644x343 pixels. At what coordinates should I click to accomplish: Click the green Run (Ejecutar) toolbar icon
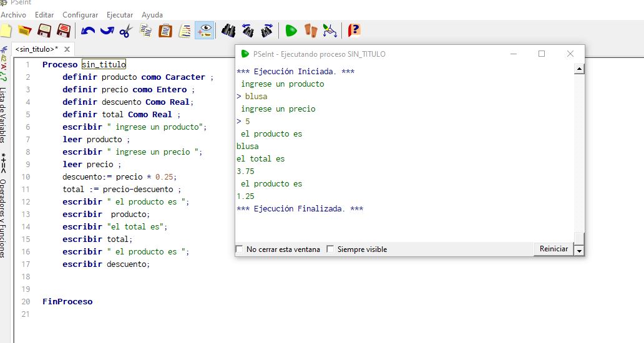point(291,30)
